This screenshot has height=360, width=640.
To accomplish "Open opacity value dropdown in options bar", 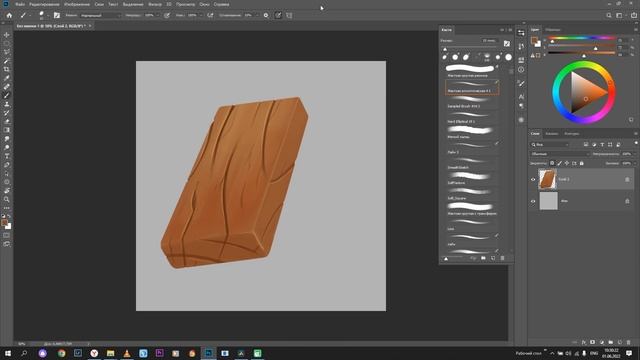I will (x=158, y=16).
